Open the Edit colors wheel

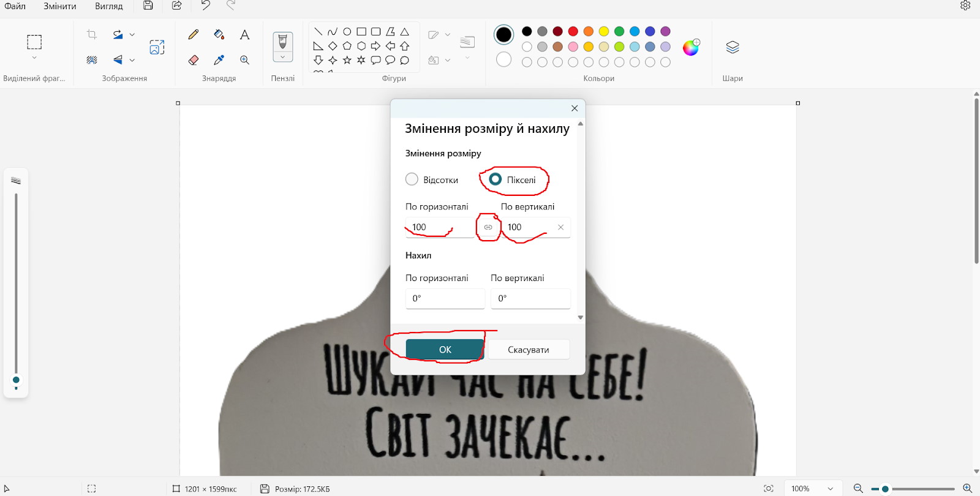[691, 47]
